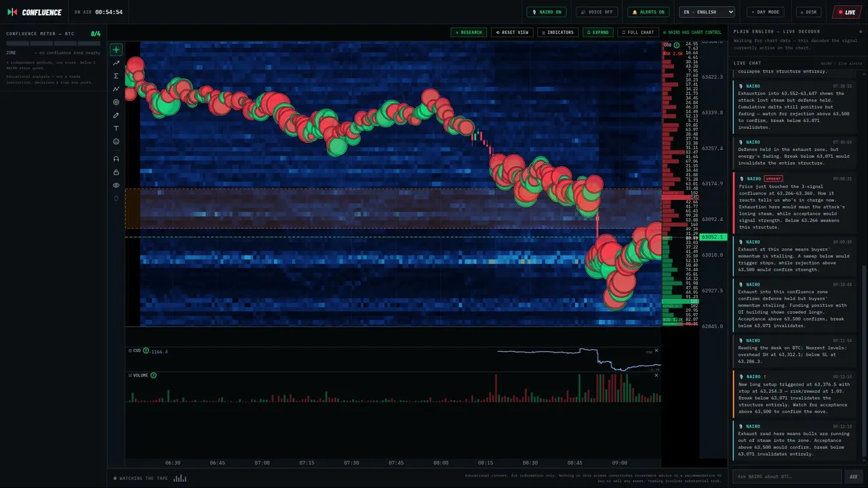
Task: Open the EN · ENGLISH language dropdown
Action: 707,12
